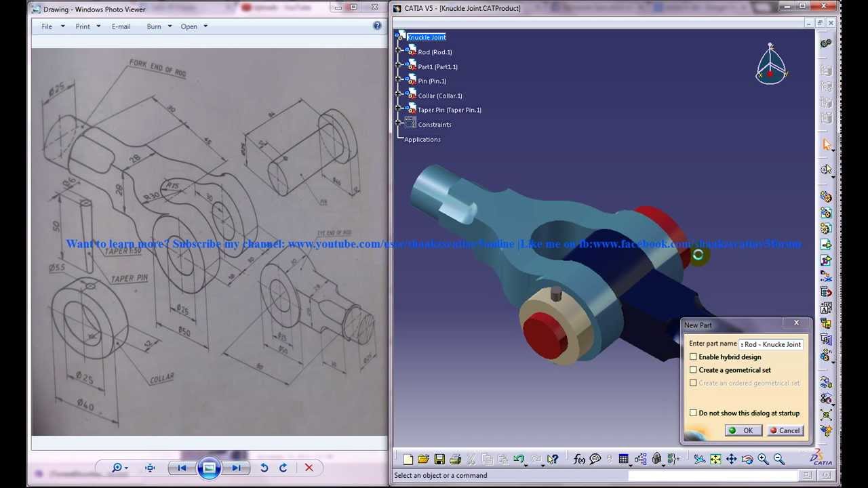Click Cancel in New Part dialog
868x488 pixels.
click(x=785, y=430)
